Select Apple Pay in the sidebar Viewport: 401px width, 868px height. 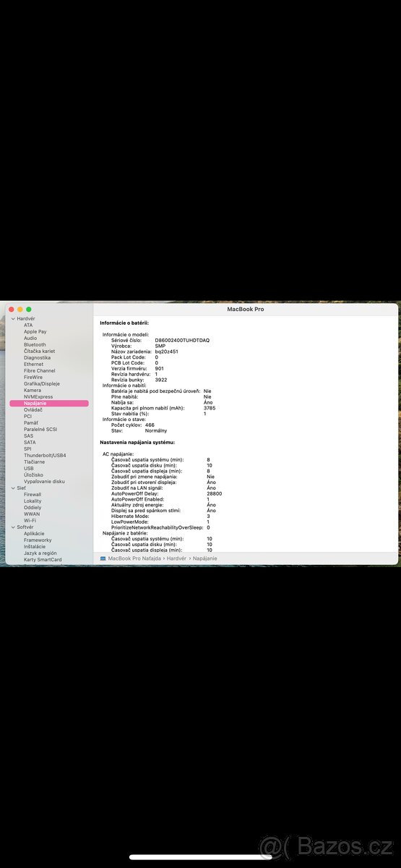tap(35, 332)
